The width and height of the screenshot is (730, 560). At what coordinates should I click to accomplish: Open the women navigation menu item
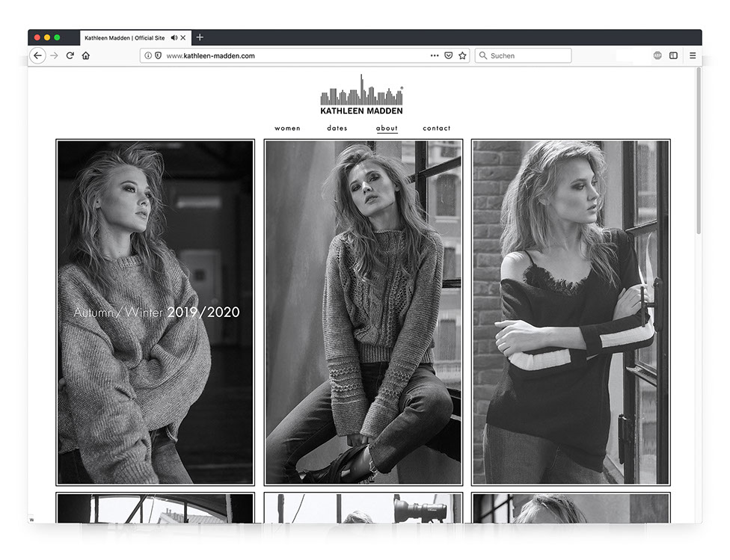pyautogui.click(x=287, y=129)
